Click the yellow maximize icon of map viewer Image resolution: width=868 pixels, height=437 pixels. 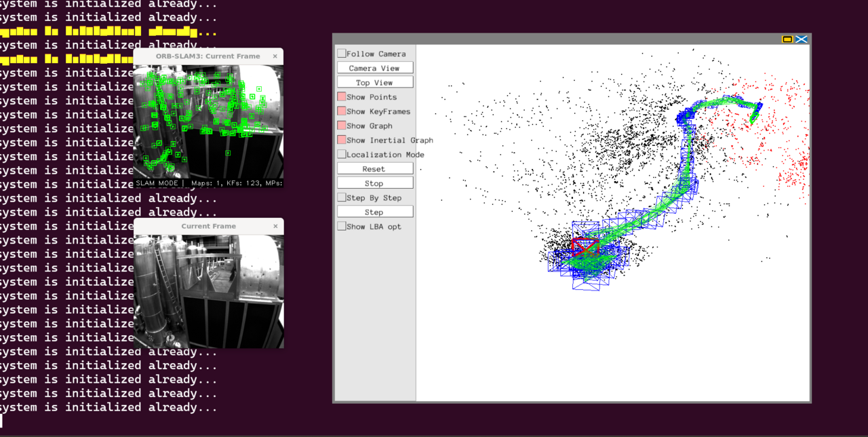coord(787,39)
